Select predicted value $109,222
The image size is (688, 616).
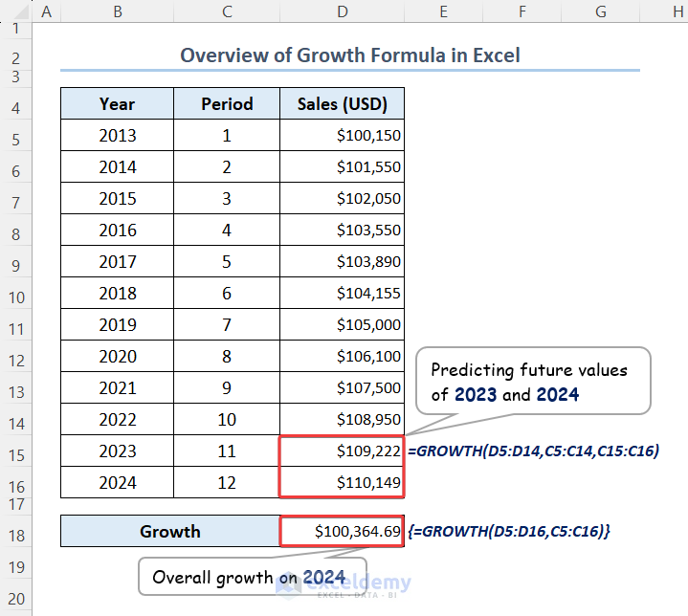[x=343, y=451]
